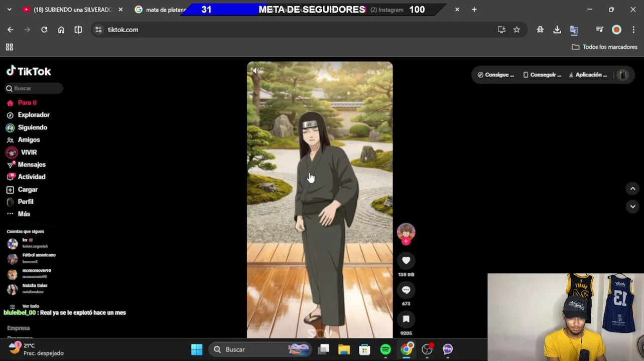Click the Consigue... button in the top bar
This screenshot has width=644, height=361.
click(x=495, y=75)
